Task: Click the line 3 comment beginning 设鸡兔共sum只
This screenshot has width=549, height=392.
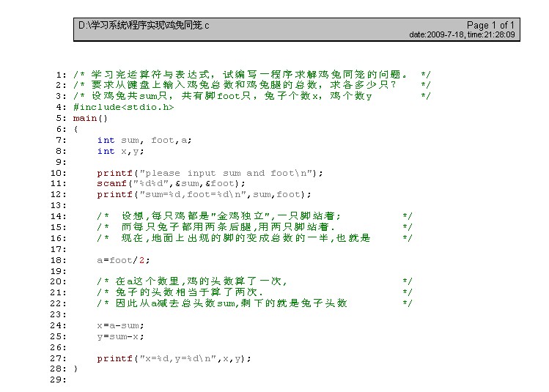Action: click(x=251, y=96)
